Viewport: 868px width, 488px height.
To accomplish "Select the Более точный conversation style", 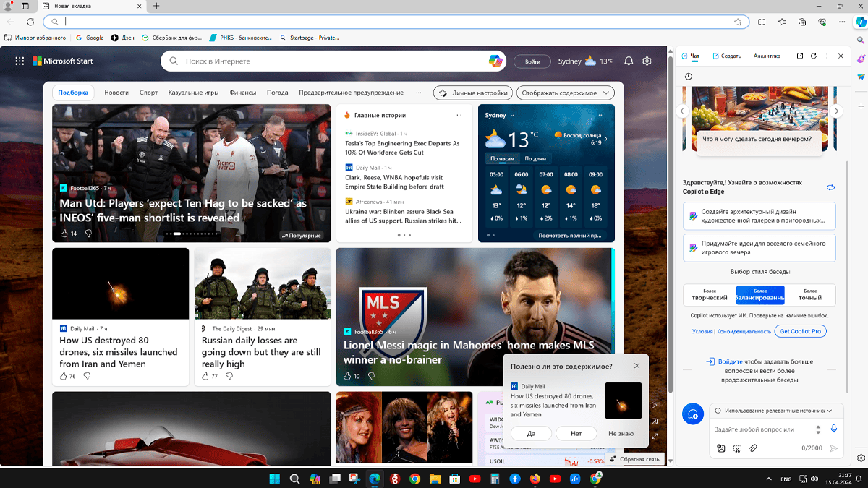I will pos(810,294).
